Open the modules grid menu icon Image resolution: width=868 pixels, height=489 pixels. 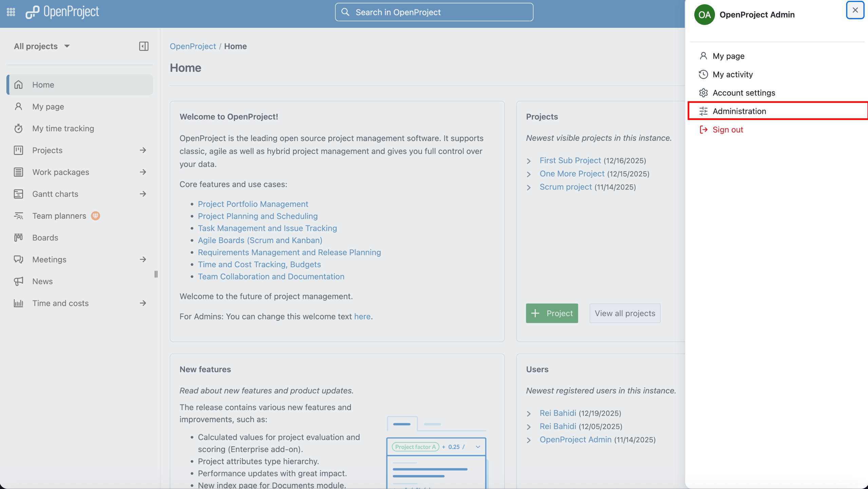tap(11, 12)
